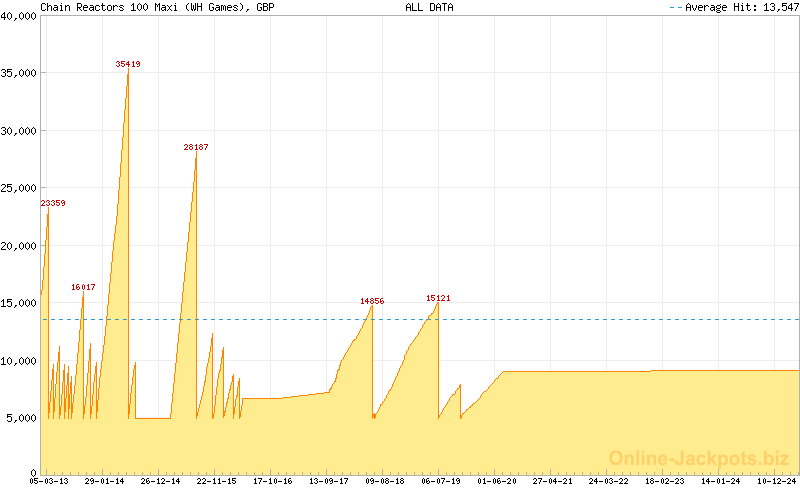
Task: Click the 09-08-18 x-axis date
Action: click(385, 481)
